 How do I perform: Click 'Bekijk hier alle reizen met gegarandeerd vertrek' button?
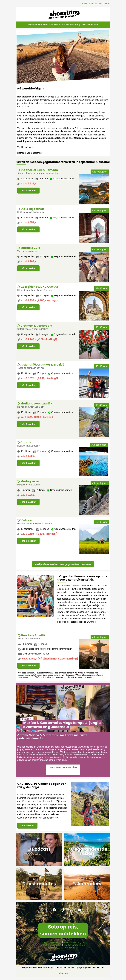tap(63, 564)
